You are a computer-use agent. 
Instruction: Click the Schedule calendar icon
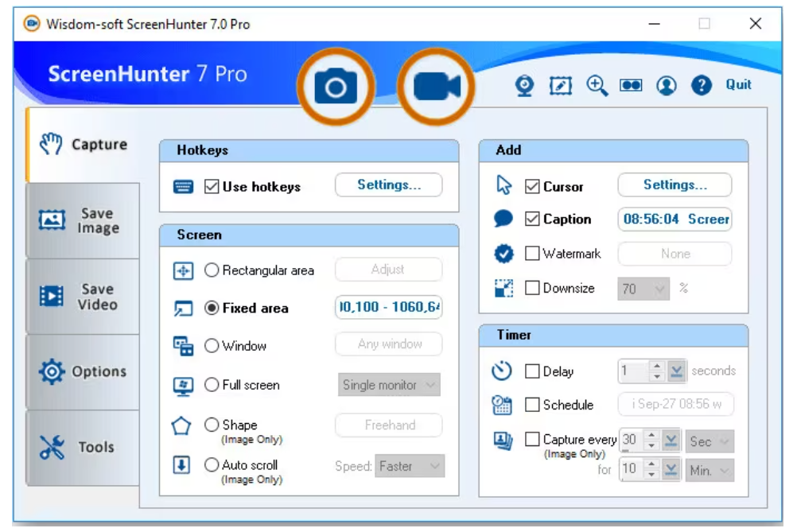click(x=502, y=405)
